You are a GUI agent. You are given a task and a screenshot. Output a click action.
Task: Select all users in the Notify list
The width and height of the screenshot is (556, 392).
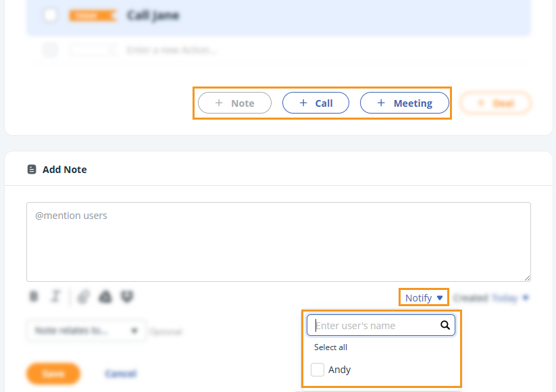pos(330,347)
